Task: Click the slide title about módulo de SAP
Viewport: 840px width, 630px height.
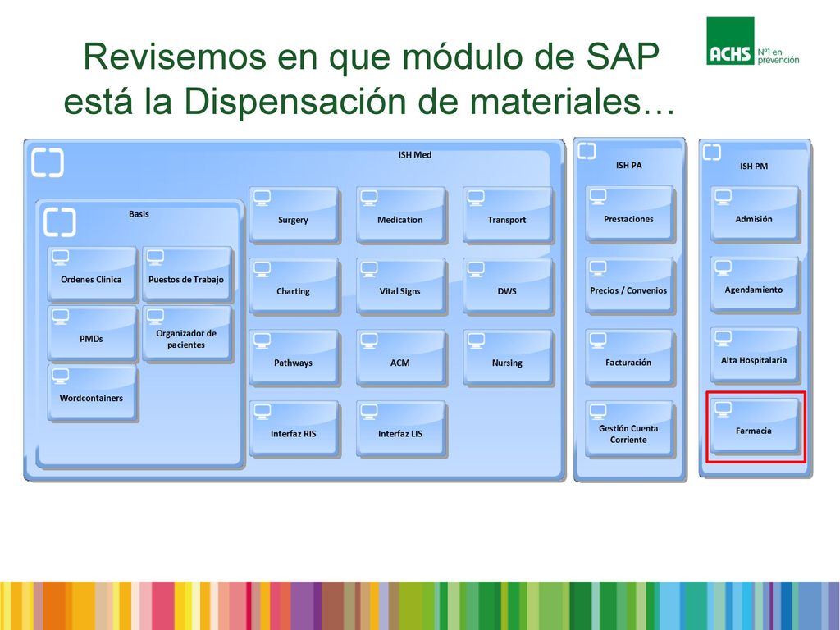Action: click(x=371, y=78)
